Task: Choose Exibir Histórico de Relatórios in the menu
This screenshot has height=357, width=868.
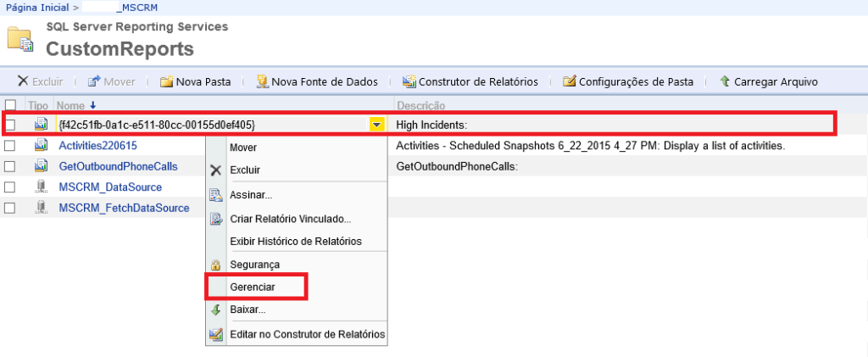Action: click(x=295, y=242)
